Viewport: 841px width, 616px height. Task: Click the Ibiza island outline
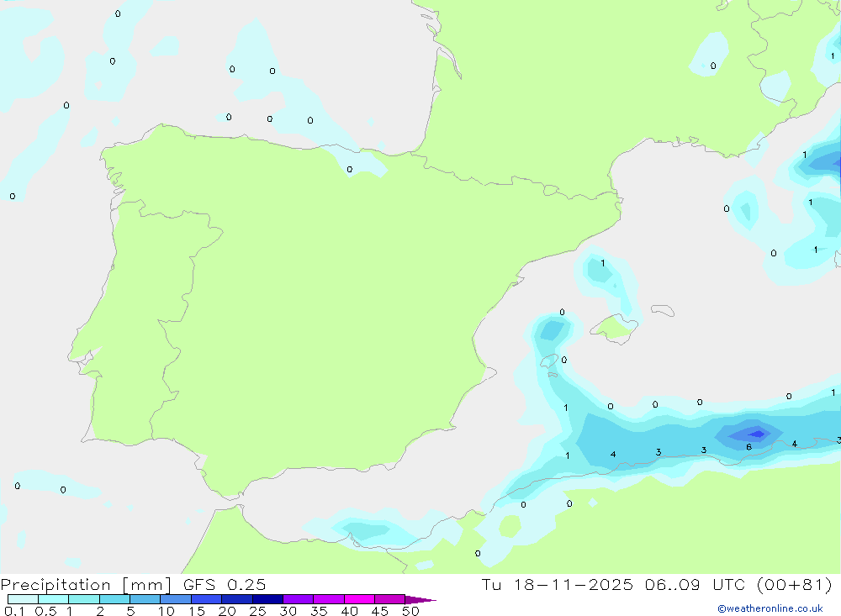click(550, 361)
